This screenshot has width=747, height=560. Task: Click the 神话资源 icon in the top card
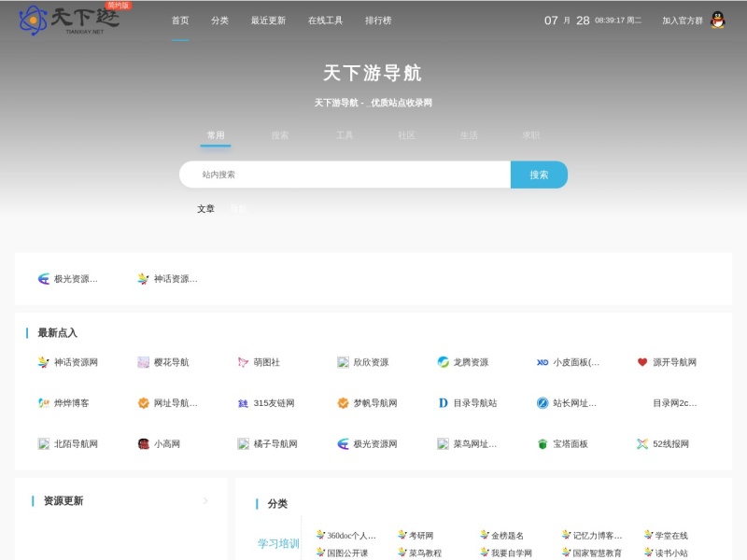coord(144,279)
